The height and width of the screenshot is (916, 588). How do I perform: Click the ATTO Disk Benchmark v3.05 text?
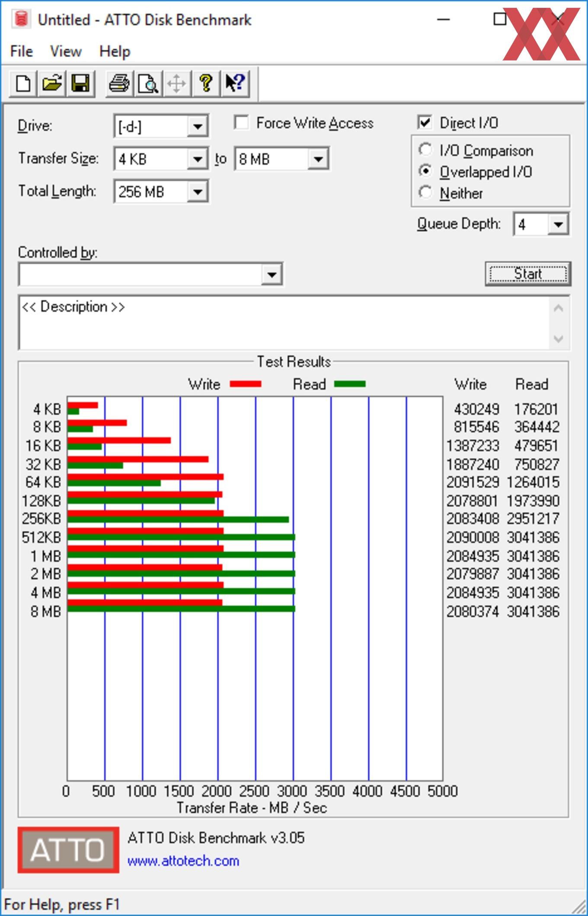point(216,838)
